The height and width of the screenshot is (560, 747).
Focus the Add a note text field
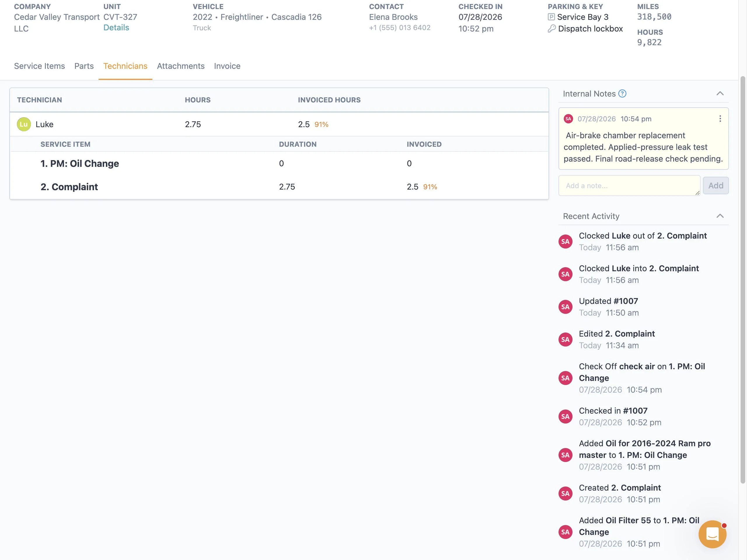pyautogui.click(x=629, y=186)
